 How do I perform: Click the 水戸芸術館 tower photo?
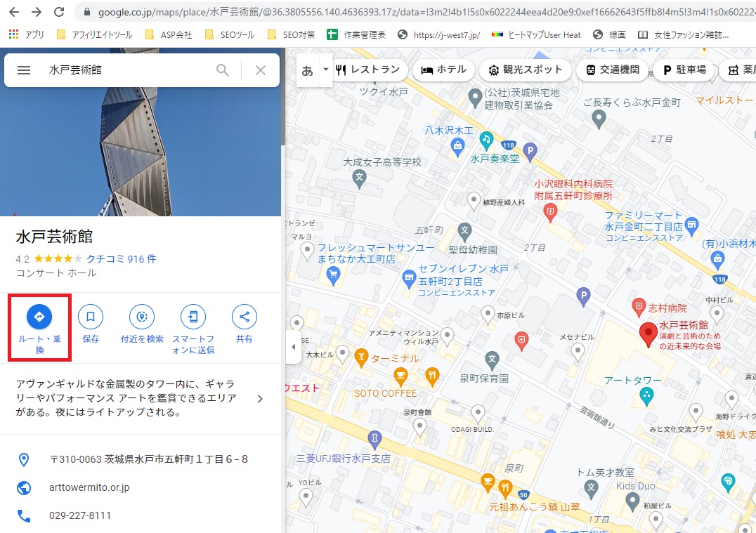[141, 152]
